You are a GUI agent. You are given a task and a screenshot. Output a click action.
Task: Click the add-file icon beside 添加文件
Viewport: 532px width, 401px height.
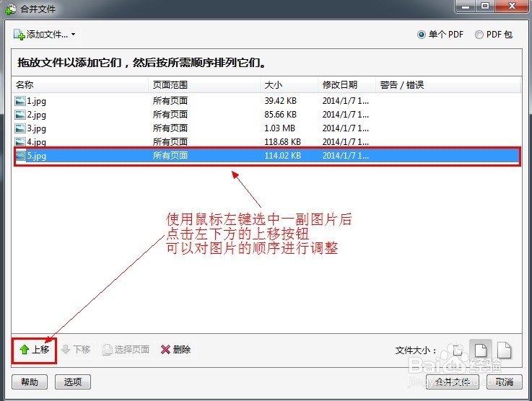click(19, 34)
